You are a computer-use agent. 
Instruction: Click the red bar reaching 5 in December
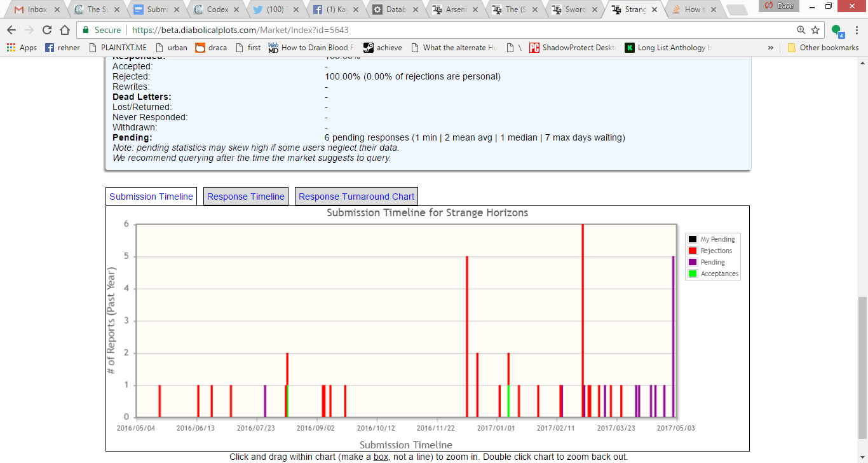click(x=467, y=336)
